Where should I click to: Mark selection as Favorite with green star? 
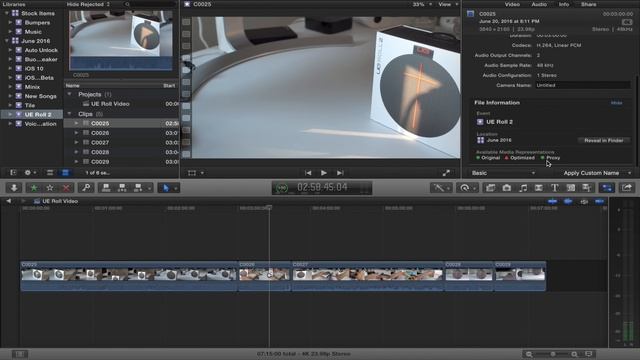pyautogui.click(x=34, y=188)
